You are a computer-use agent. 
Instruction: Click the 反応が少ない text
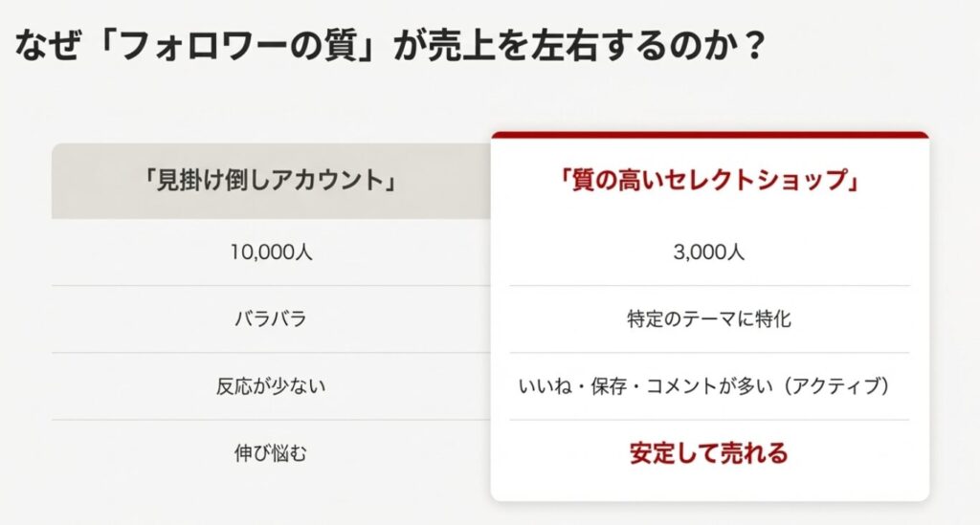271,386
